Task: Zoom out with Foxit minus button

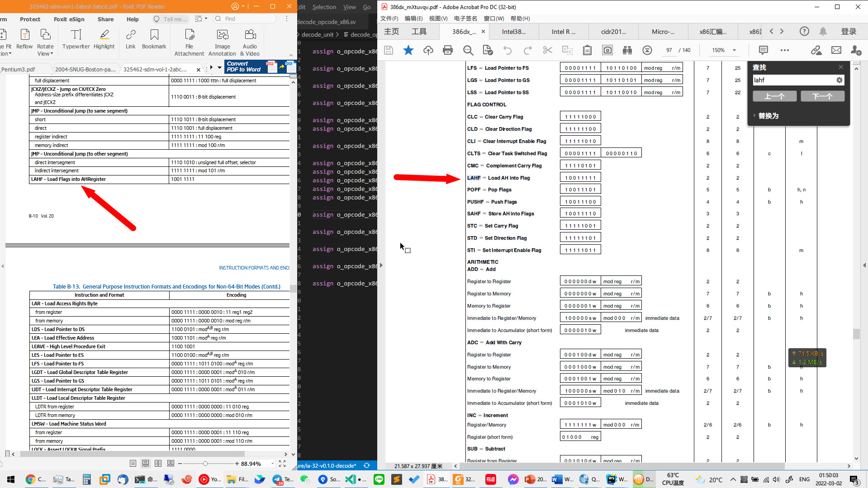Action: [180, 464]
